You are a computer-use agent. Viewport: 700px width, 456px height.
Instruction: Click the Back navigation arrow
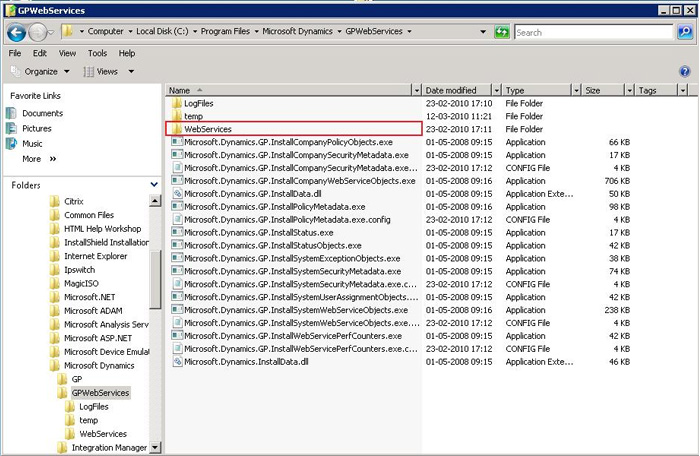17,32
